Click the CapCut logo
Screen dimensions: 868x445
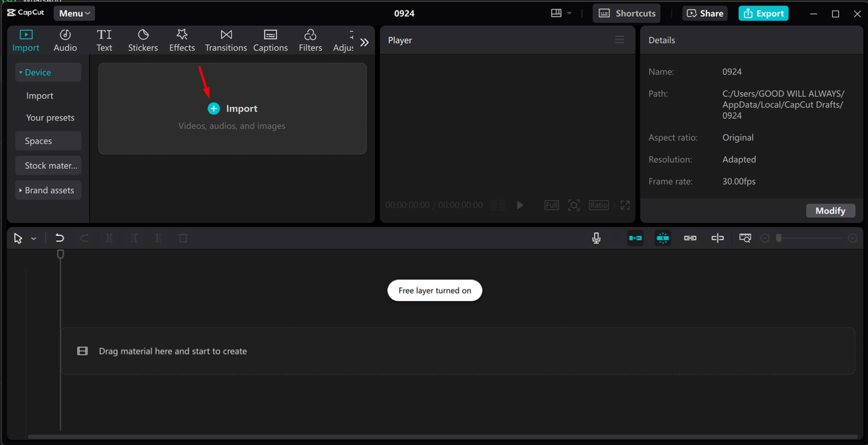26,13
